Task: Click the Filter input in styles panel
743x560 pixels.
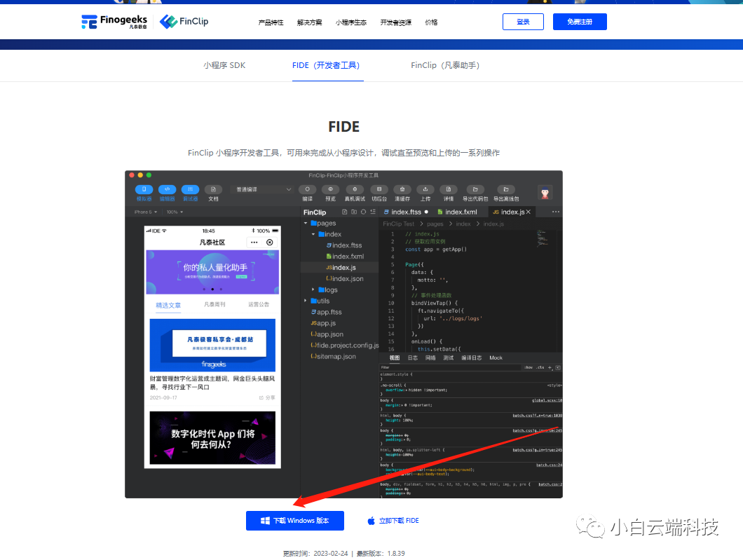Action: tap(450, 367)
